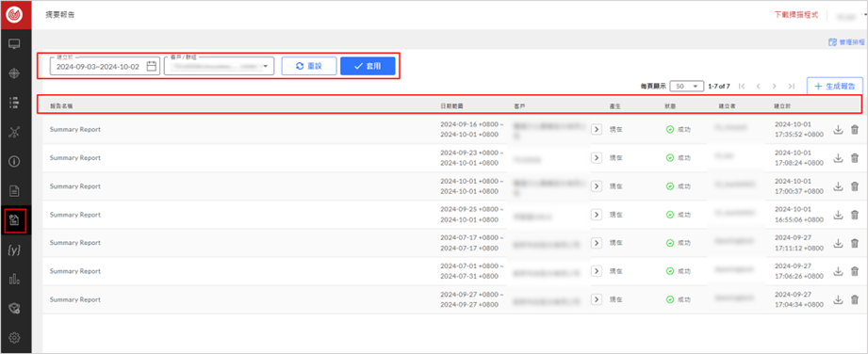
Task: Download report created 2024-09-27 17:11:12
Action: coord(838,243)
